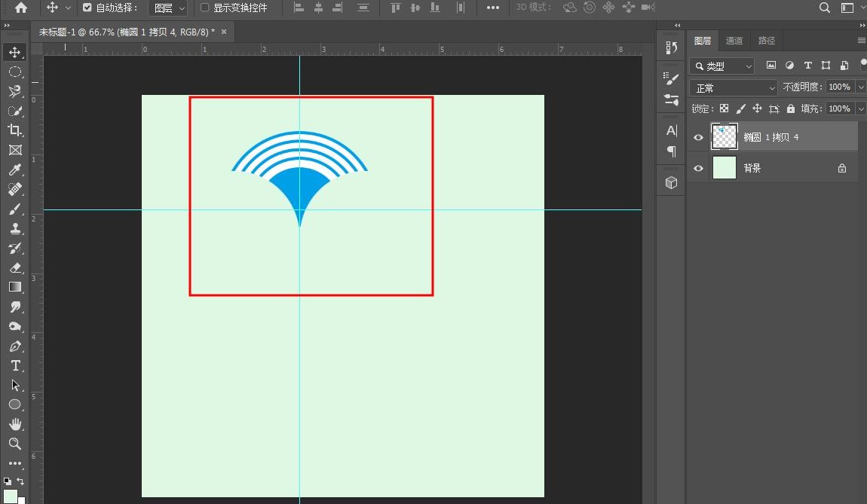Switch to the 通道 channels tab

coord(734,41)
